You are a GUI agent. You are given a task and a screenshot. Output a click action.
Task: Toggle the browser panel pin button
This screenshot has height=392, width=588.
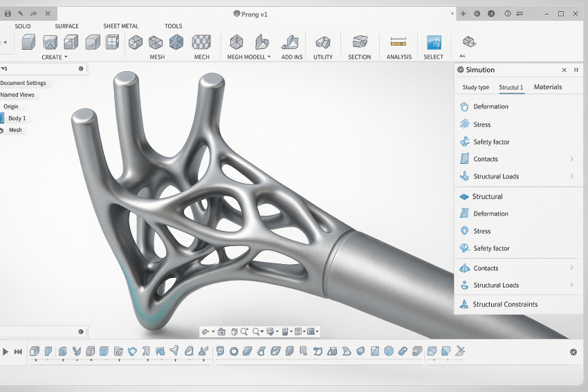coord(81,68)
